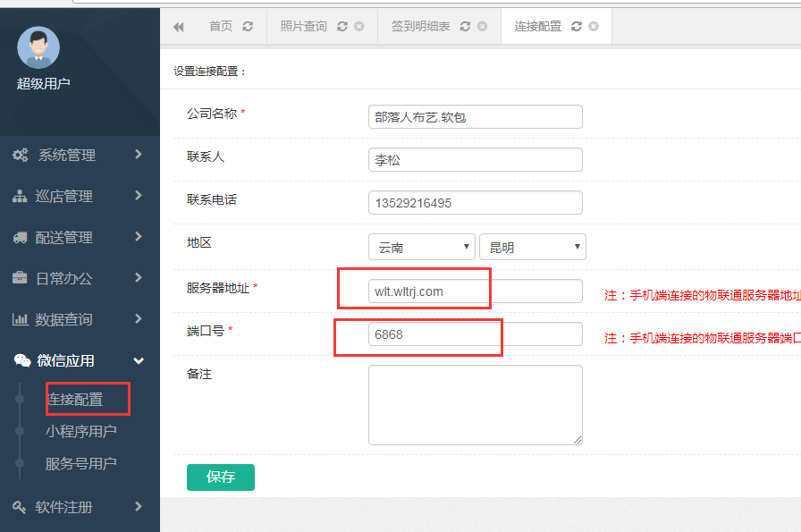Open the 云南 province dropdown

tap(421, 246)
